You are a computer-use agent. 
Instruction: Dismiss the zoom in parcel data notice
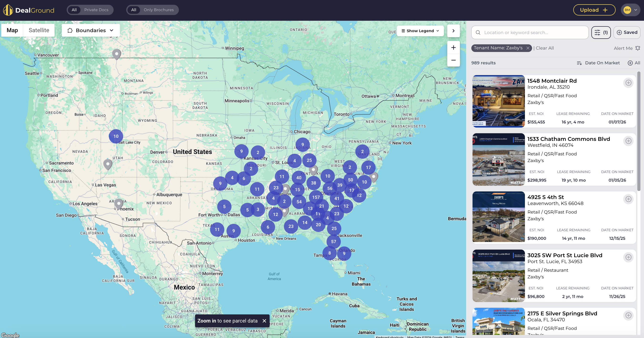264,321
